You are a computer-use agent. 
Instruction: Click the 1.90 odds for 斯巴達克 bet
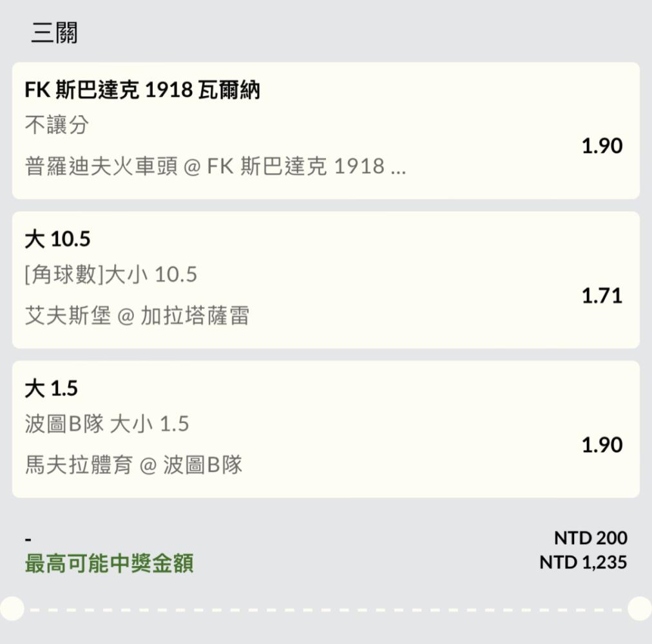(x=602, y=146)
